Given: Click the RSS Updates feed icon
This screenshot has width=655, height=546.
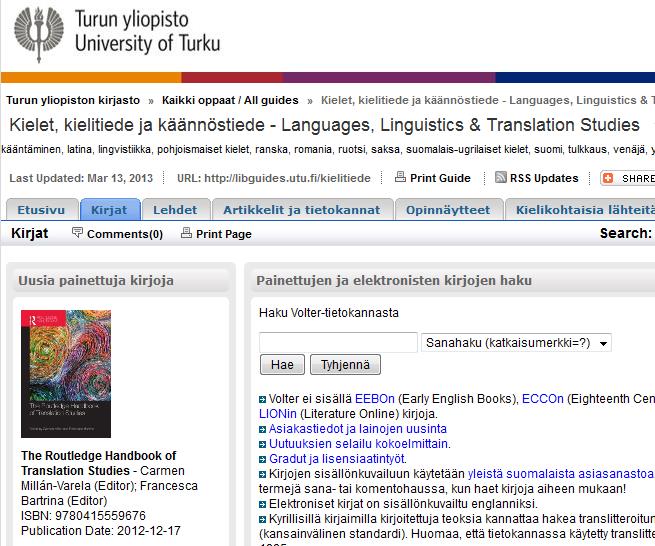Looking at the screenshot, I should click(500, 177).
